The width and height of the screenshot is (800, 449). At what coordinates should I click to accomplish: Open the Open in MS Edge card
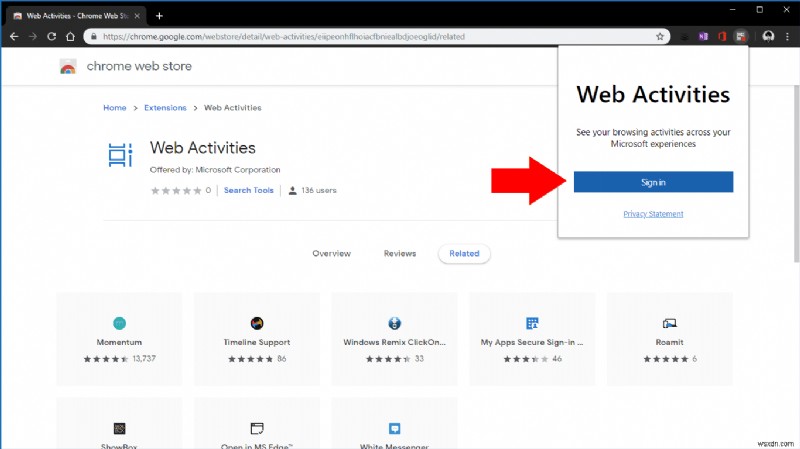pos(257,423)
